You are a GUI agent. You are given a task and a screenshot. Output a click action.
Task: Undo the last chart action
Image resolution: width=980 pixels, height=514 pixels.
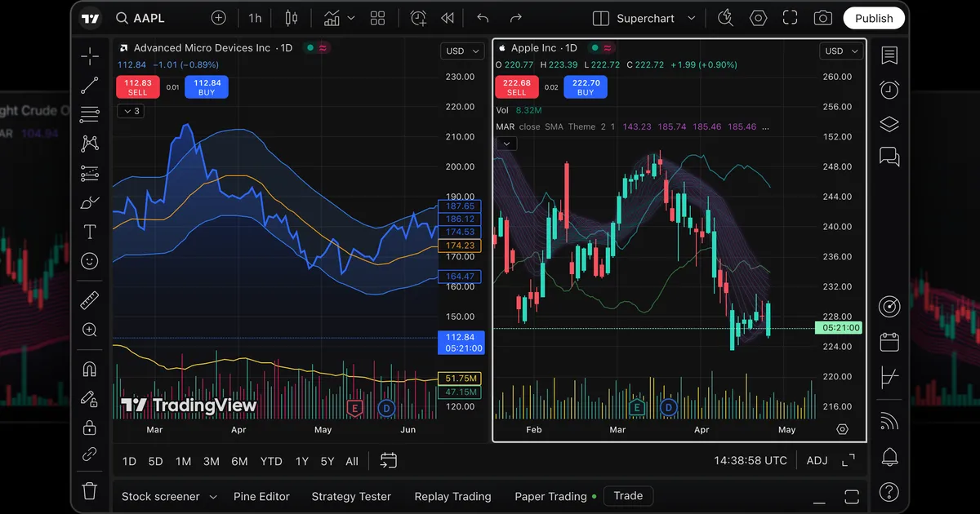[483, 18]
